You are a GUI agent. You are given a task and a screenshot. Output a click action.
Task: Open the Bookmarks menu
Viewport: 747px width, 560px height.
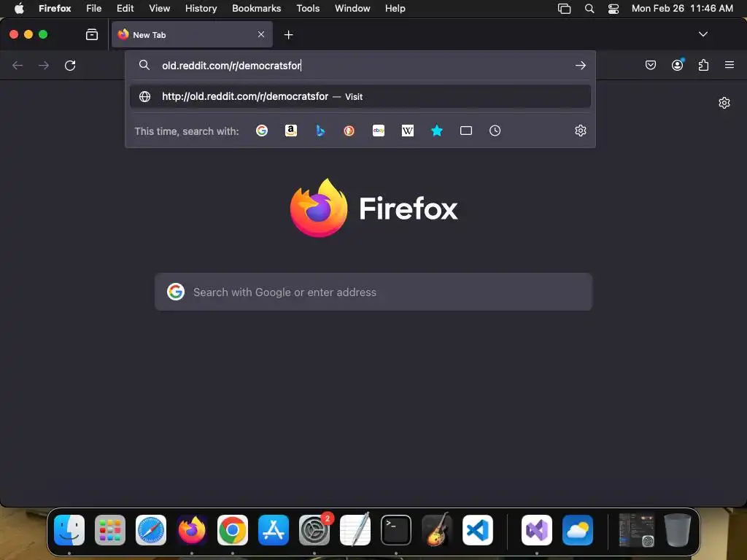pyautogui.click(x=256, y=9)
